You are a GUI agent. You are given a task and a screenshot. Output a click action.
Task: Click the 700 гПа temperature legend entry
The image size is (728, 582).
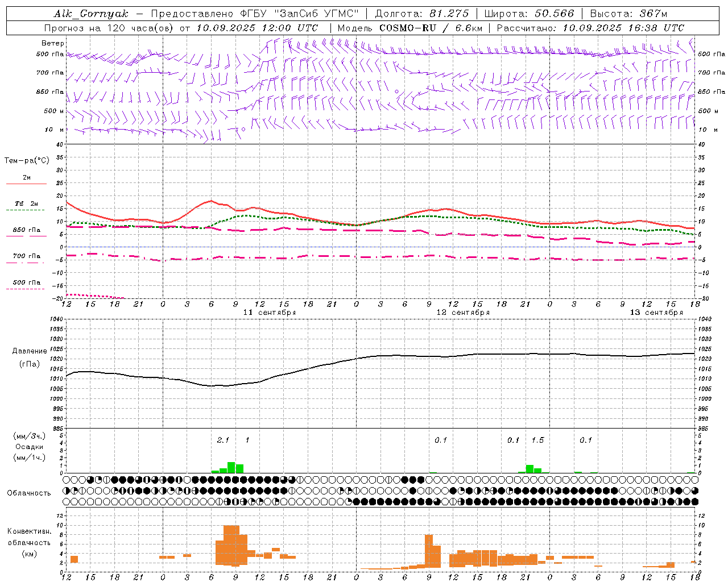tap(27, 256)
